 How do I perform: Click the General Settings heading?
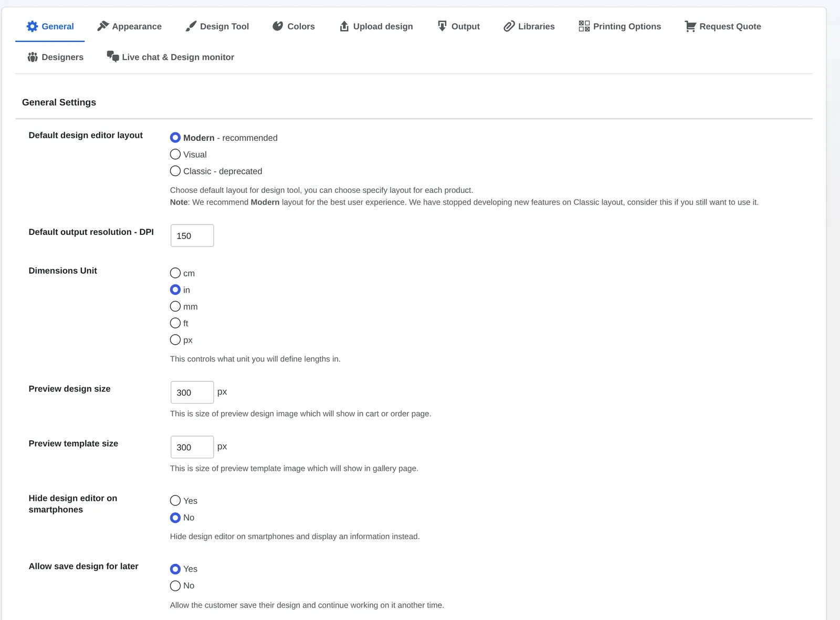click(x=59, y=102)
